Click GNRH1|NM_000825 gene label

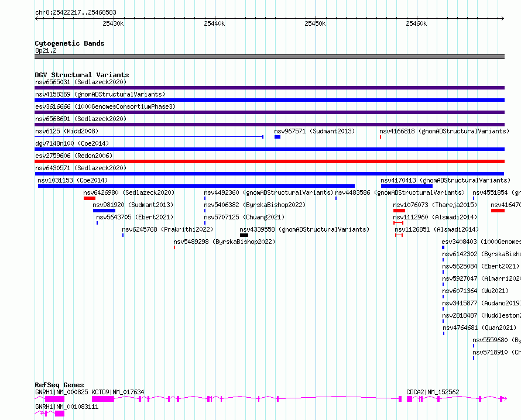tap(61, 392)
